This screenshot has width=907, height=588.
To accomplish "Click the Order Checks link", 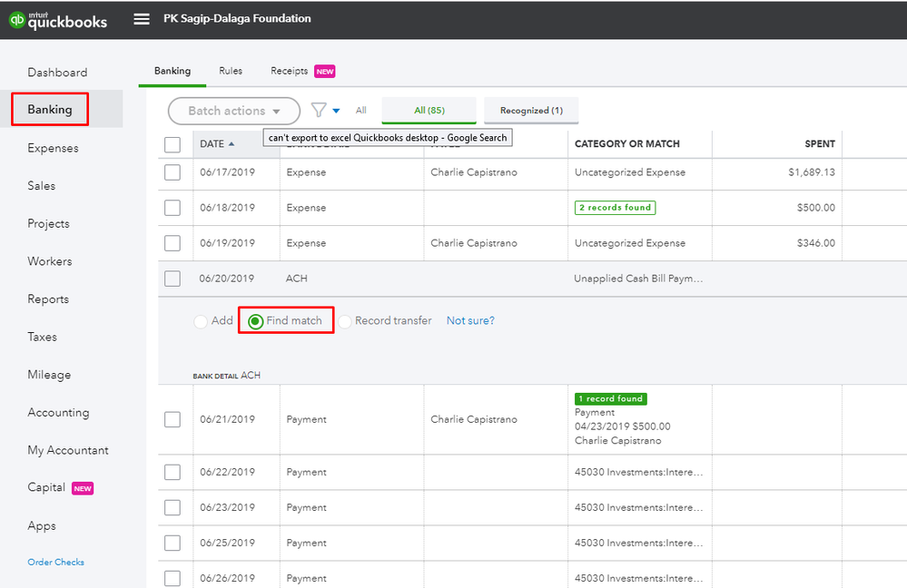I will (x=55, y=563).
